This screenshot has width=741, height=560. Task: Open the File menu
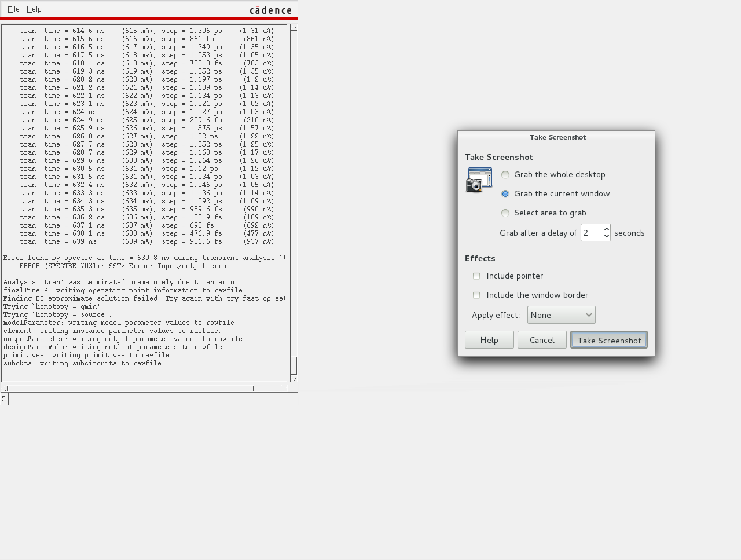[12, 9]
